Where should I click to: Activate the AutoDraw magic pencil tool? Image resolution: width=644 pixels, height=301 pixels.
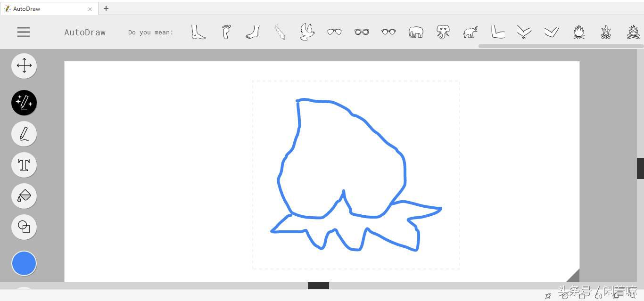pos(24,103)
